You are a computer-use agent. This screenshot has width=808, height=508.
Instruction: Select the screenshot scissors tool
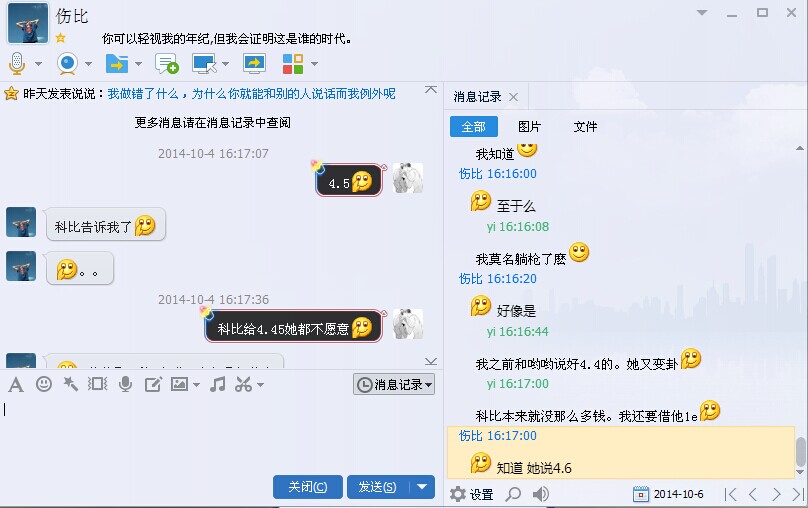click(243, 384)
